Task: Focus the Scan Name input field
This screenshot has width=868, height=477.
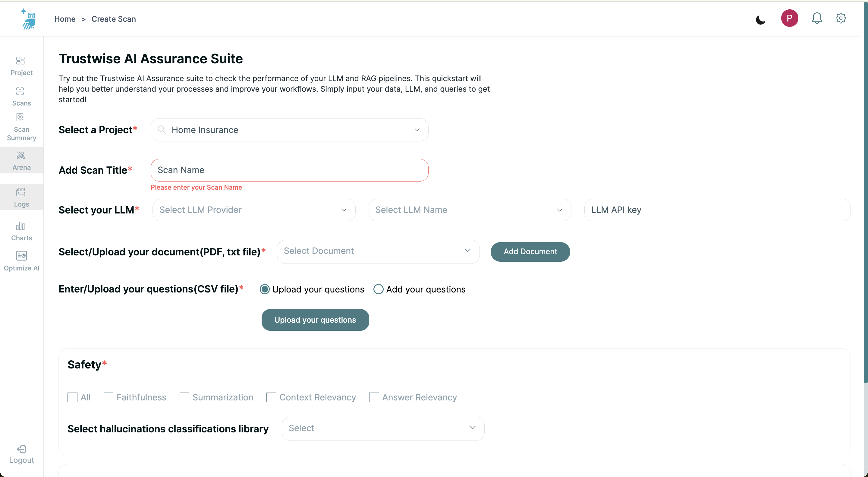Action: [x=289, y=170]
